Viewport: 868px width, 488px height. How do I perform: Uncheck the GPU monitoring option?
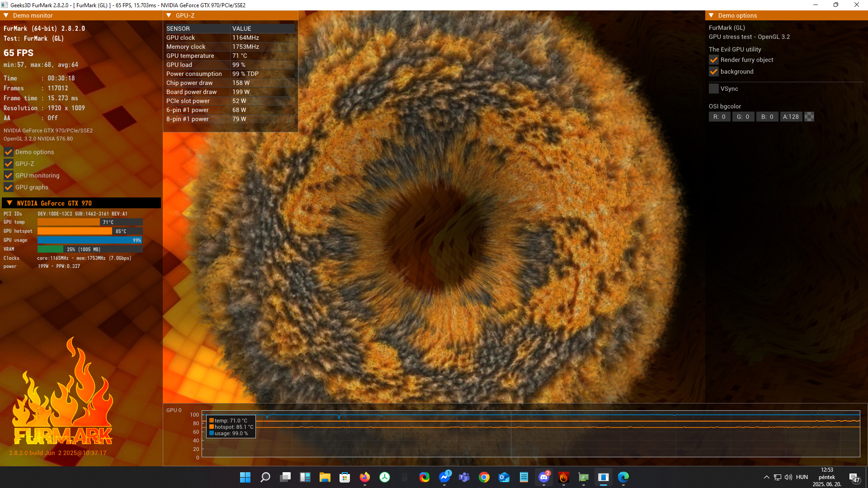point(9,175)
